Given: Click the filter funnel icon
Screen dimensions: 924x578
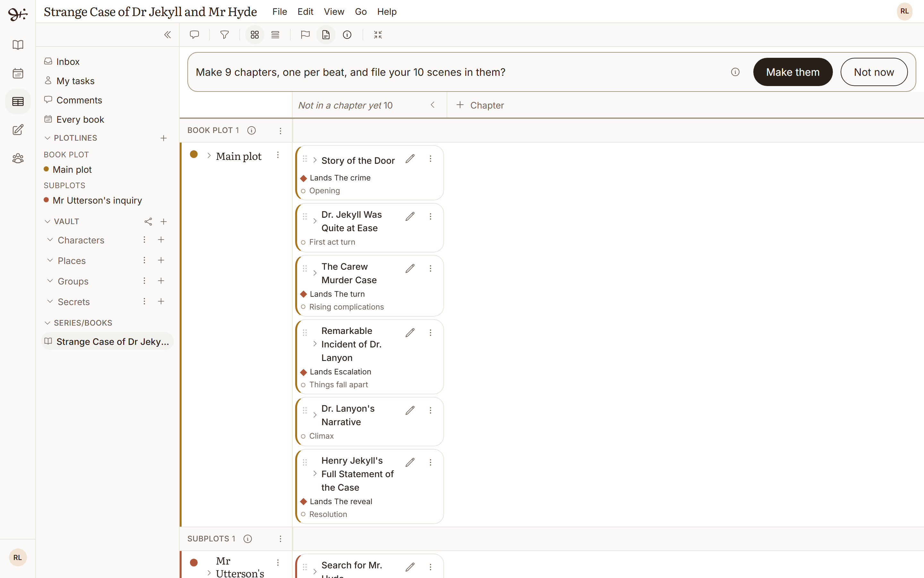Looking at the screenshot, I should (x=225, y=35).
